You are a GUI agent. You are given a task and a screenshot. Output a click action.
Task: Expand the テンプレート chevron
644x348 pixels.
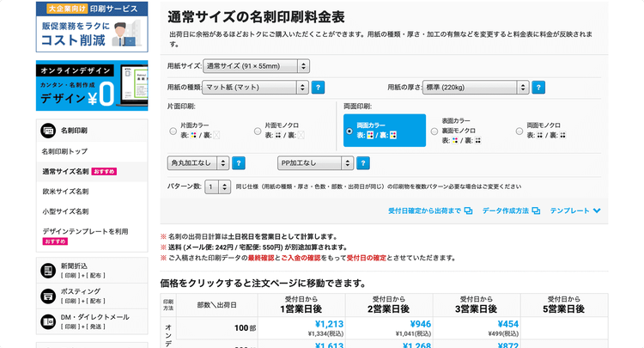coord(597,211)
